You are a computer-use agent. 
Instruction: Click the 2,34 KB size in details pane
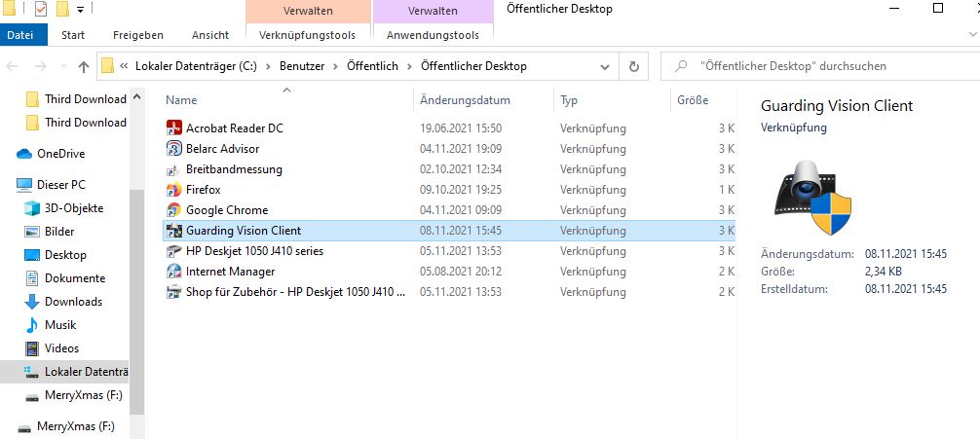pos(884,272)
